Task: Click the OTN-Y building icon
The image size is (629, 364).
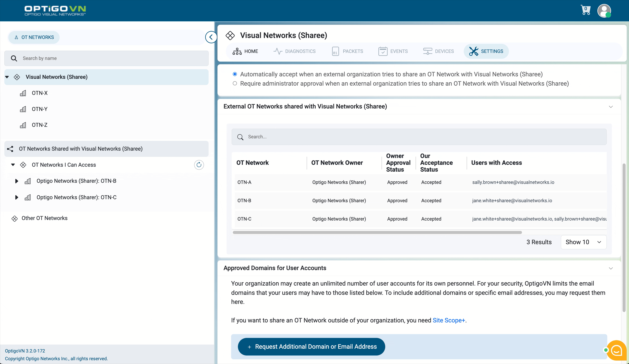Action: (x=23, y=109)
